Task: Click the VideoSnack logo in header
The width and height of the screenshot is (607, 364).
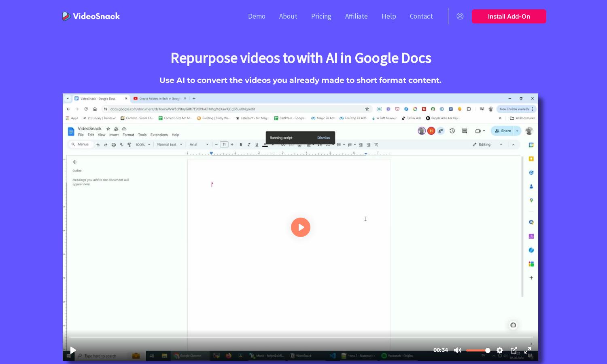Action: (x=91, y=16)
